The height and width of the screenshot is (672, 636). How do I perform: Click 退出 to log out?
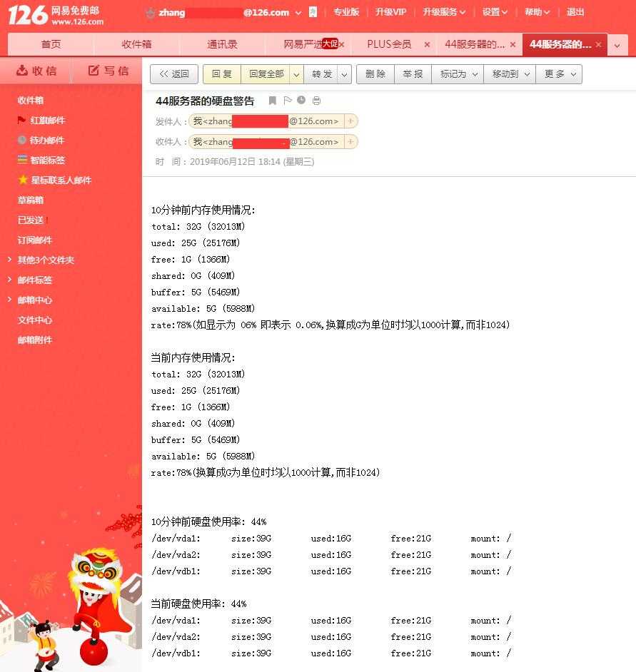click(x=575, y=12)
